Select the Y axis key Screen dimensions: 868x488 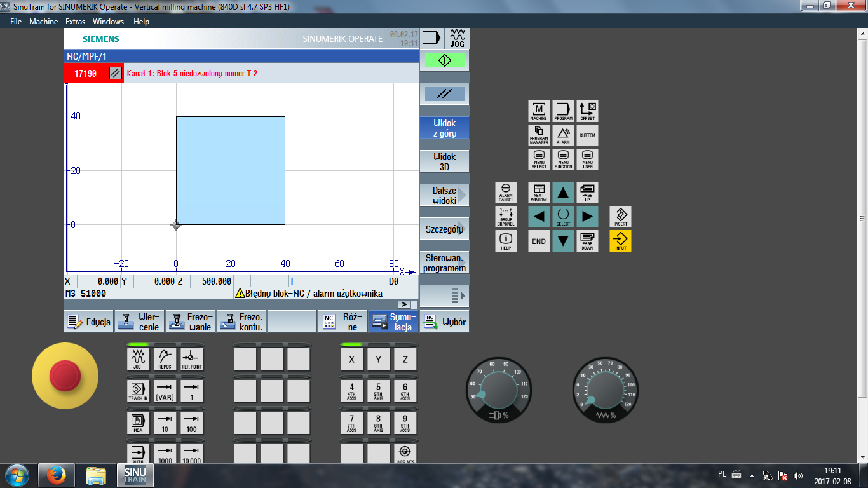click(x=378, y=359)
